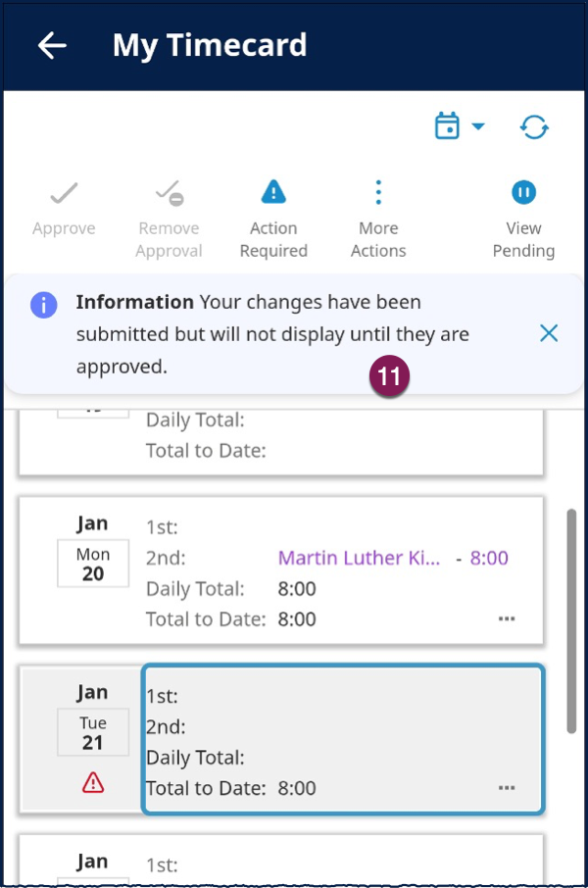Select the Remove Approval icon
Viewport: 588px width, 888px height.
point(169,193)
